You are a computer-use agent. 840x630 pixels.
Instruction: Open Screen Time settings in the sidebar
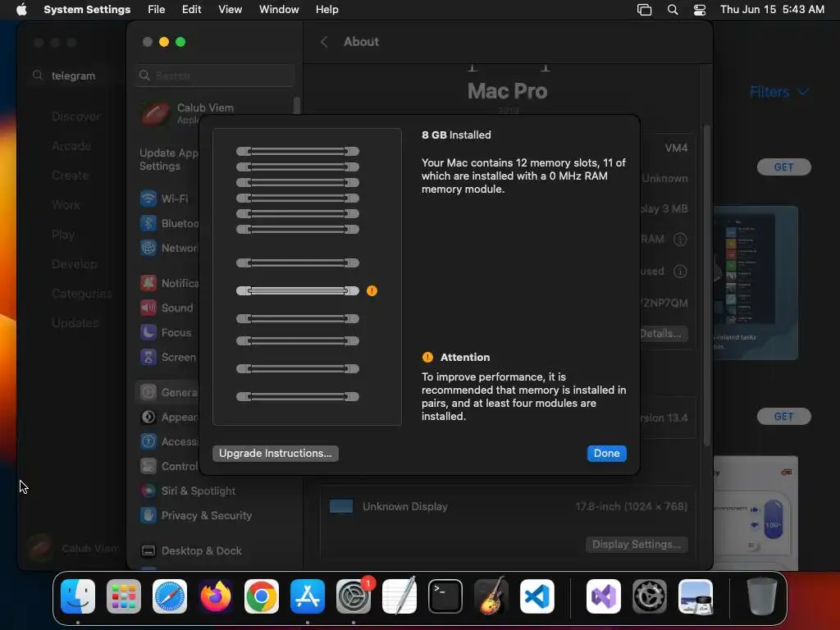point(169,358)
